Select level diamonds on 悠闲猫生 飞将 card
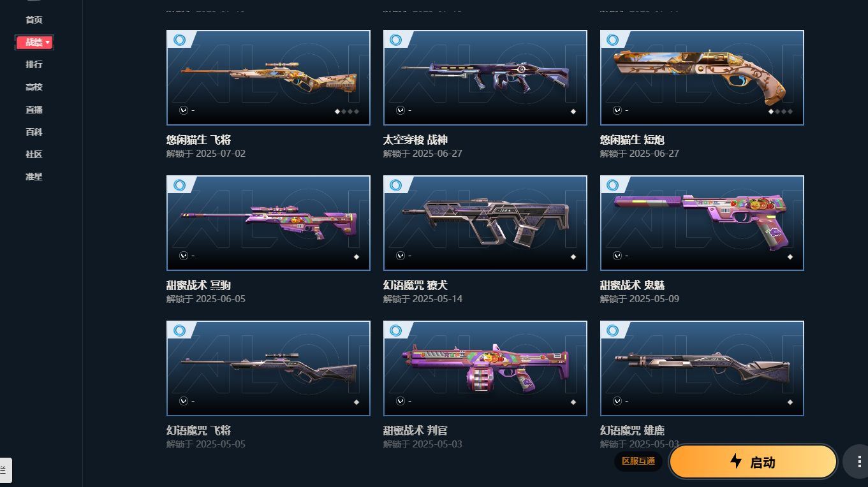The height and width of the screenshot is (487, 868). pyautogui.click(x=346, y=111)
